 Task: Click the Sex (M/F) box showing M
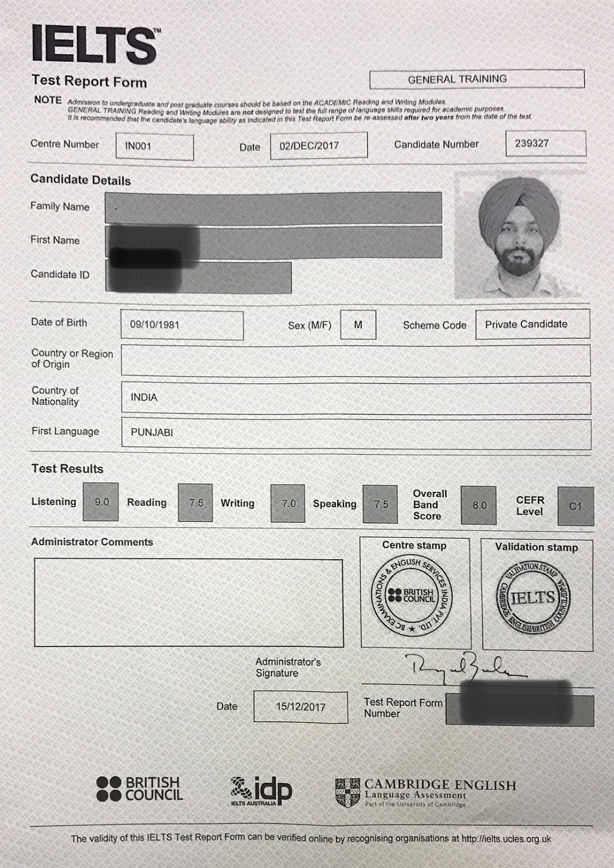pyautogui.click(x=358, y=325)
